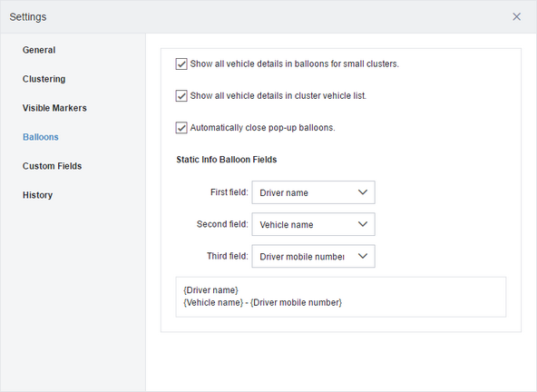Open the Driver name dropdown

tap(313, 192)
